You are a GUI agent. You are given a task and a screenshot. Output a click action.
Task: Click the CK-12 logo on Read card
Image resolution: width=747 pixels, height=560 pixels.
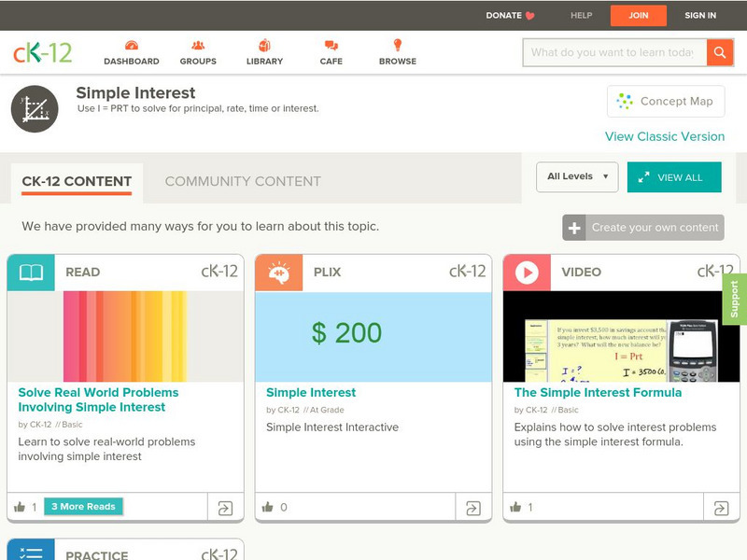219,272
